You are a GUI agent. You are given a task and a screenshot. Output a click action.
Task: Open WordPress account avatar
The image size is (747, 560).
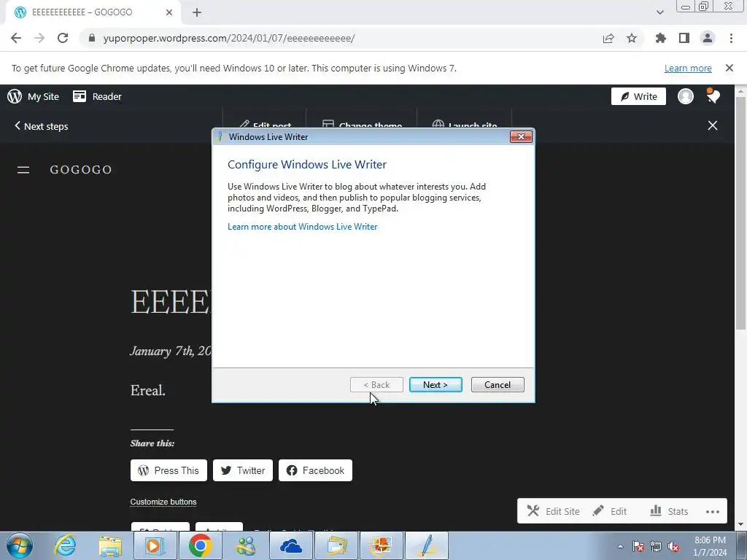pyautogui.click(x=686, y=97)
